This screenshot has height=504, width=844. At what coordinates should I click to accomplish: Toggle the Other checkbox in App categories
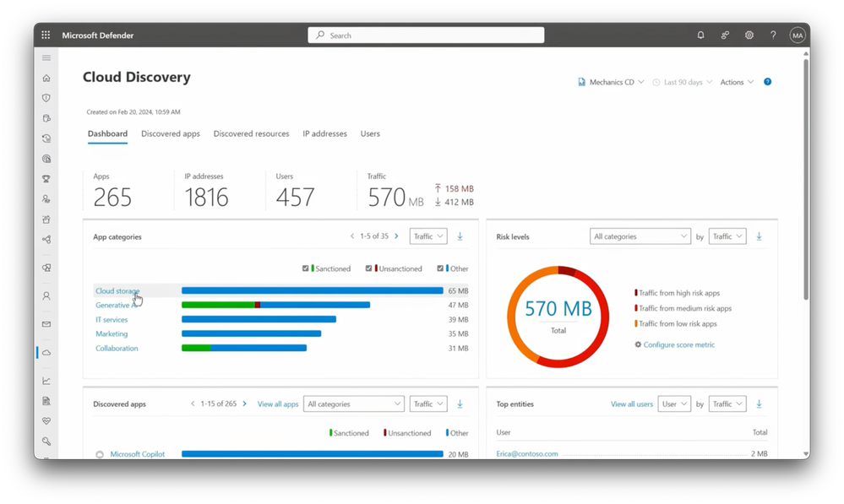point(440,268)
